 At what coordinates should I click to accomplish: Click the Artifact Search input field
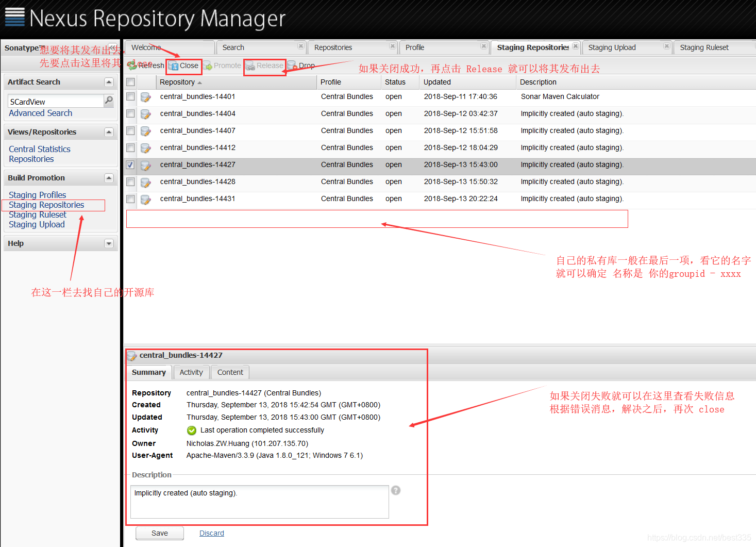point(56,101)
